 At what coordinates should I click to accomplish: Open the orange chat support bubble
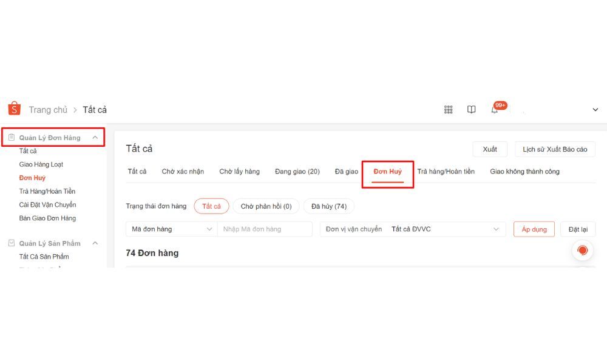point(582,251)
